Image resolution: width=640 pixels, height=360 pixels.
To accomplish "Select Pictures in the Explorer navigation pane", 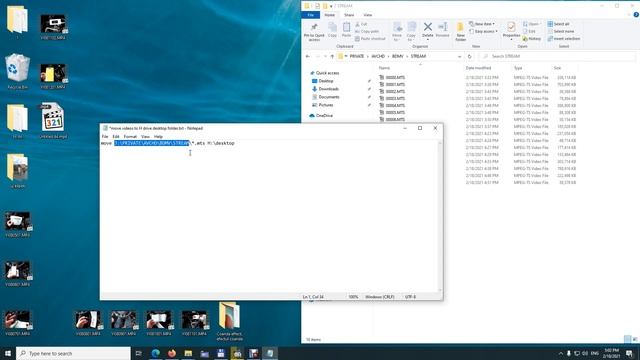I will point(326,105).
